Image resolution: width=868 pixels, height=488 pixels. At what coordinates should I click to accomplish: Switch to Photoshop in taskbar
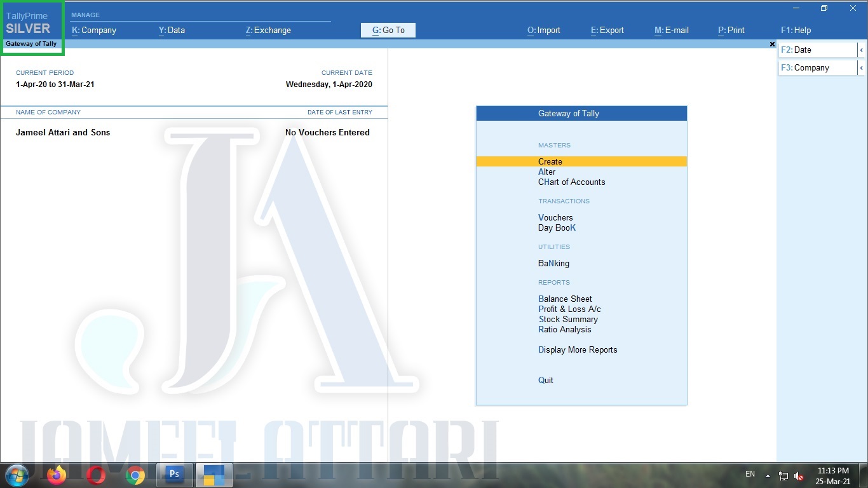174,475
